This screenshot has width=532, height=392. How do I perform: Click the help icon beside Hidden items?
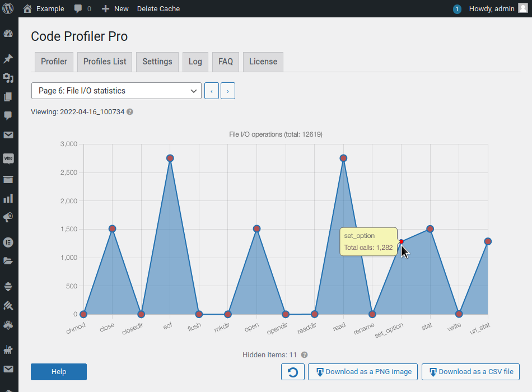(305, 355)
